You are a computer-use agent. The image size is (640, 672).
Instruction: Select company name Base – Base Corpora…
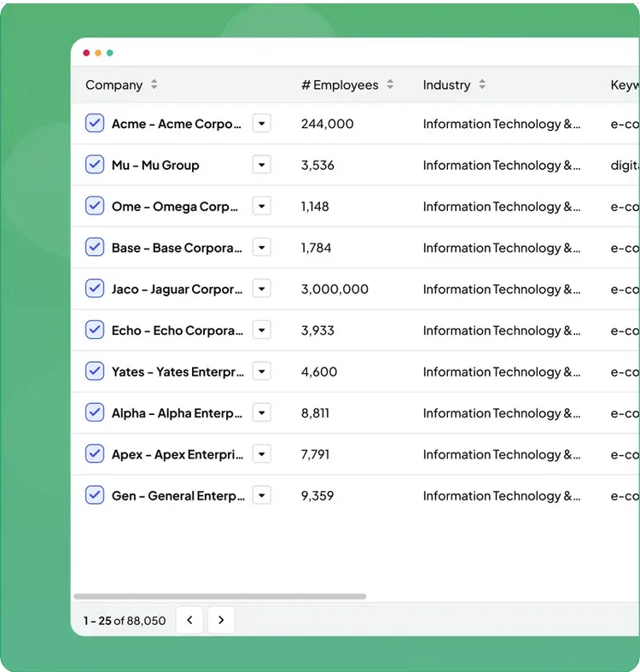click(177, 248)
